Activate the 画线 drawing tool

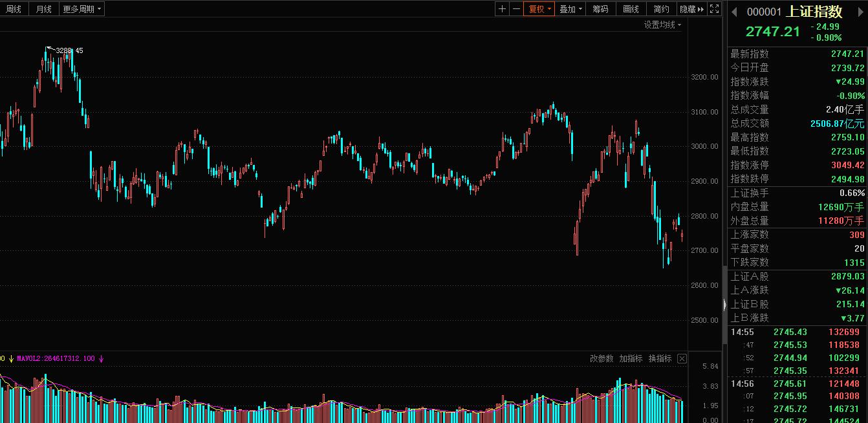click(x=631, y=9)
